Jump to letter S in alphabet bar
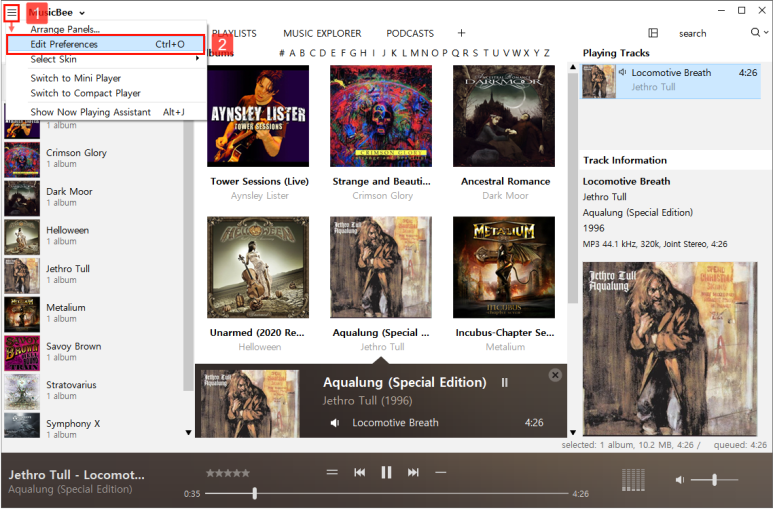 tap(475, 53)
